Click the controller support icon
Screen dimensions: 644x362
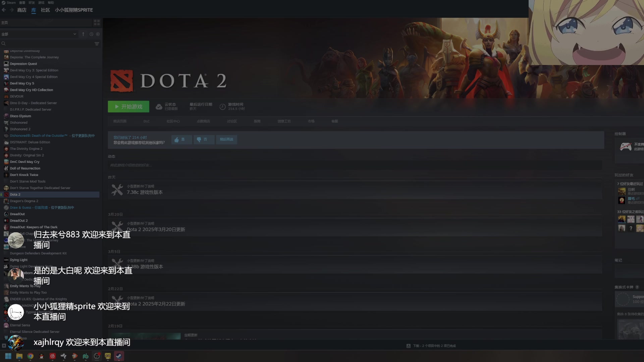pos(626,146)
